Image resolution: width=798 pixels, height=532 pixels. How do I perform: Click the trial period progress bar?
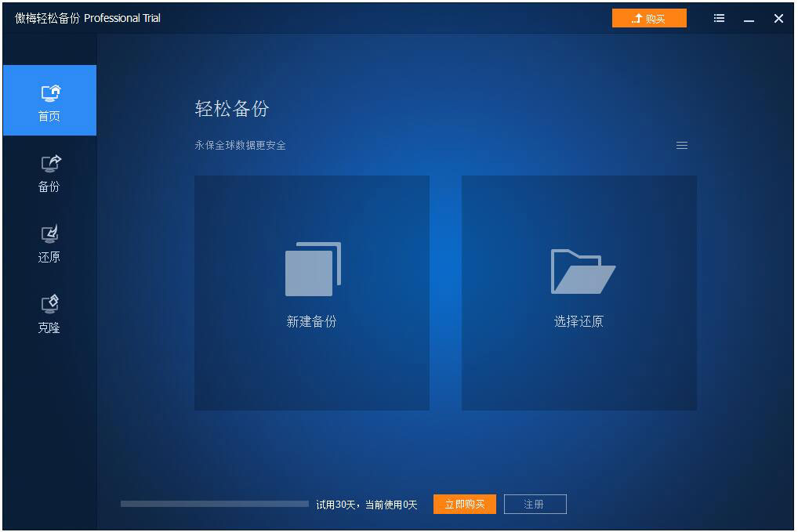point(213,504)
